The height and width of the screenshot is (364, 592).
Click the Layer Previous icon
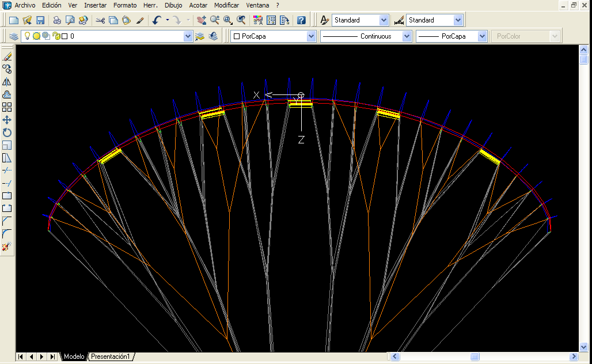pyautogui.click(x=213, y=36)
